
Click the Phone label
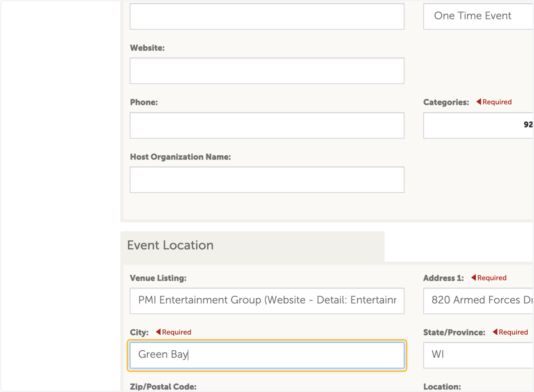144,102
